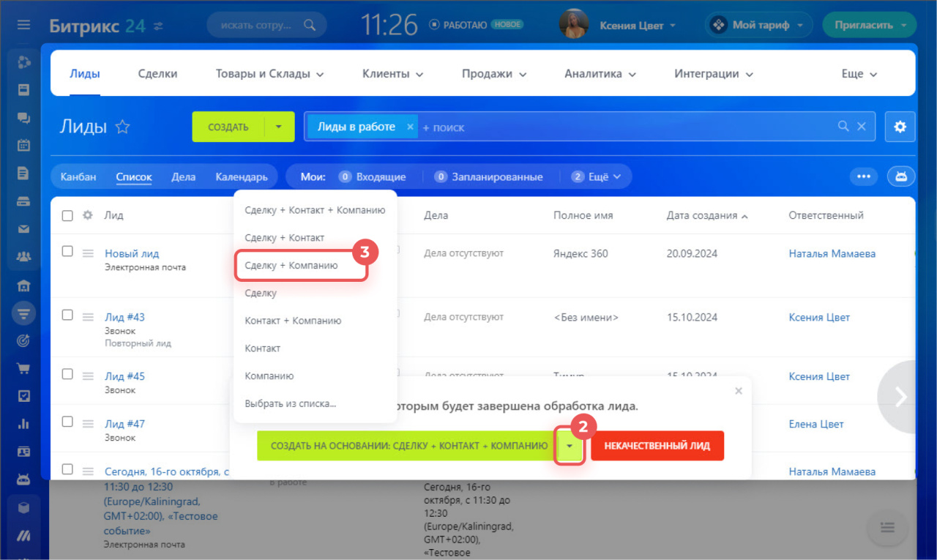Expand the green create-on-basis dropdown arrow
Viewport: 937px width, 560px height.
coord(570,446)
